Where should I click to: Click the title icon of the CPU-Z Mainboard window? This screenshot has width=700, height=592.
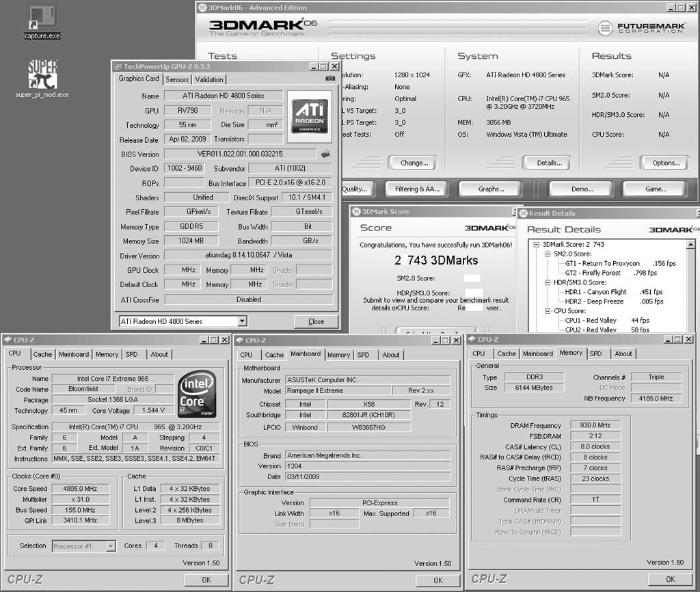coord(240,340)
